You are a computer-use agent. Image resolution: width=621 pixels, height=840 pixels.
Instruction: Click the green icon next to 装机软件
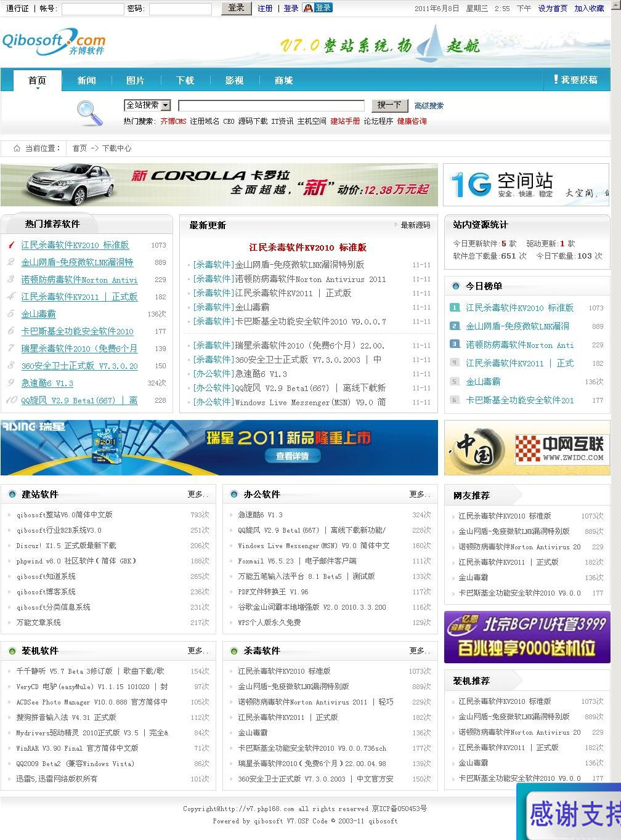coord(12,651)
